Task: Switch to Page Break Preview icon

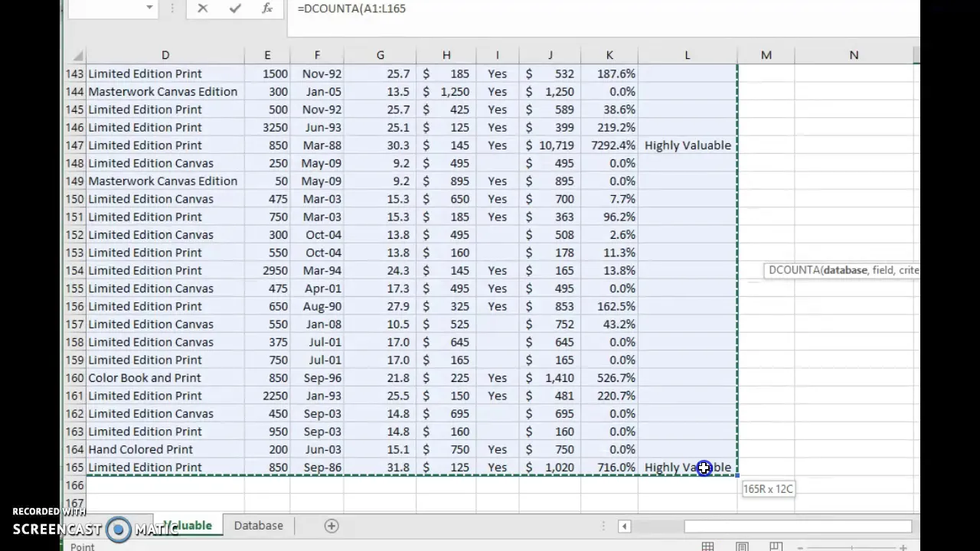Action: [x=776, y=546]
